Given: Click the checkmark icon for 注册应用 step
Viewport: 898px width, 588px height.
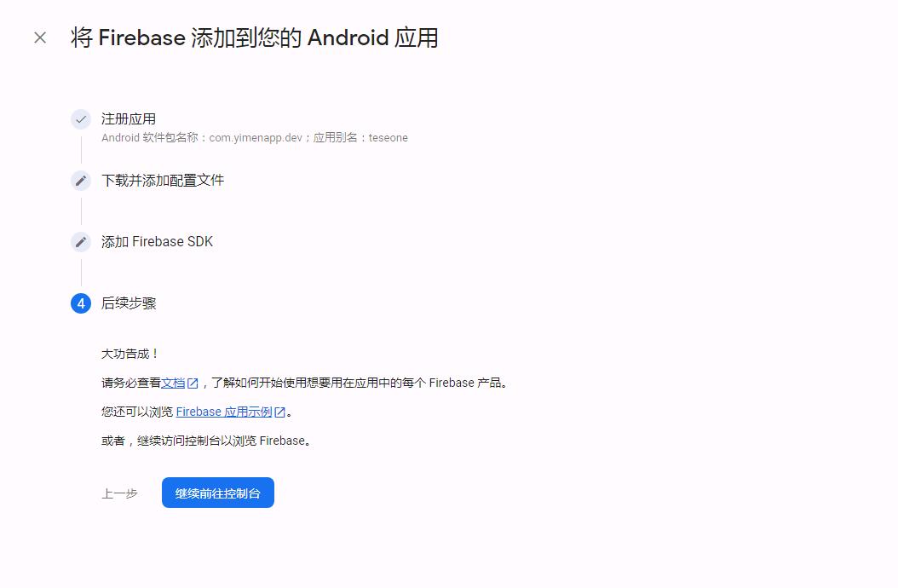Looking at the screenshot, I should point(81,119).
